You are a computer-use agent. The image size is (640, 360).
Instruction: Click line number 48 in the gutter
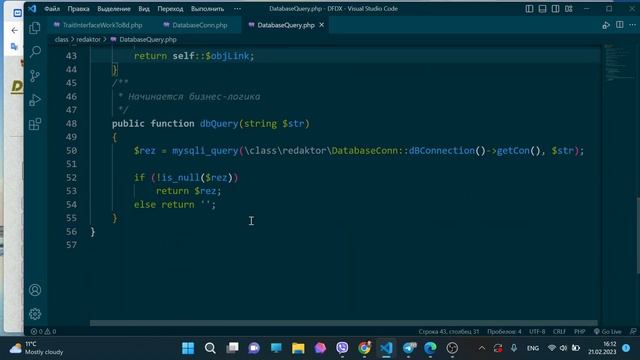click(x=71, y=123)
